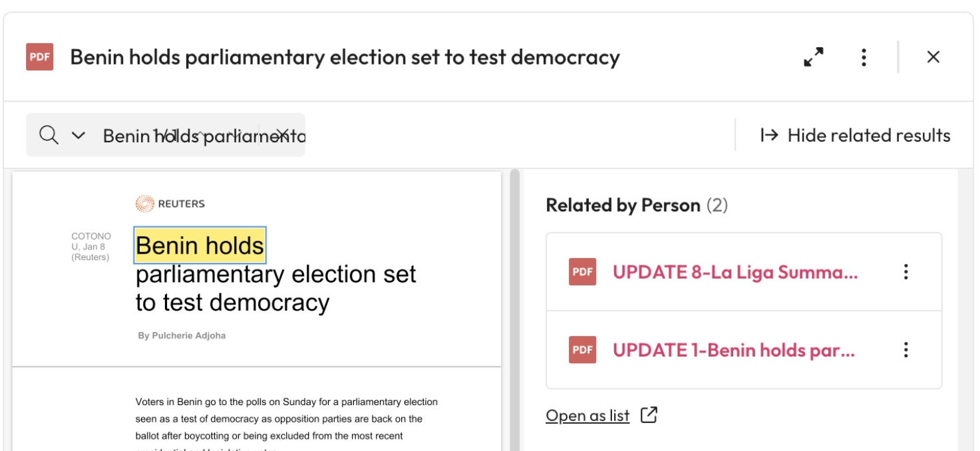Click the magnifier search icon

coord(49,135)
